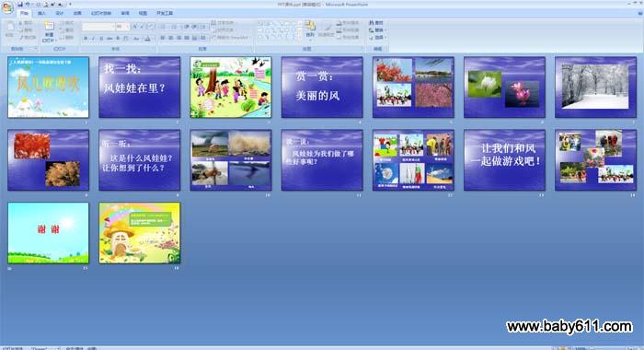Switch to the Slide Show (幻灯片放映) ribbon tab
The width and height of the screenshot is (644, 350).
click(101, 13)
